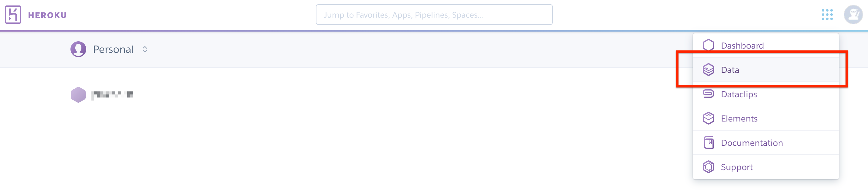This screenshot has height=195, width=868.
Task: Go to Elements marketplace menu item
Action: click(739, 118)
